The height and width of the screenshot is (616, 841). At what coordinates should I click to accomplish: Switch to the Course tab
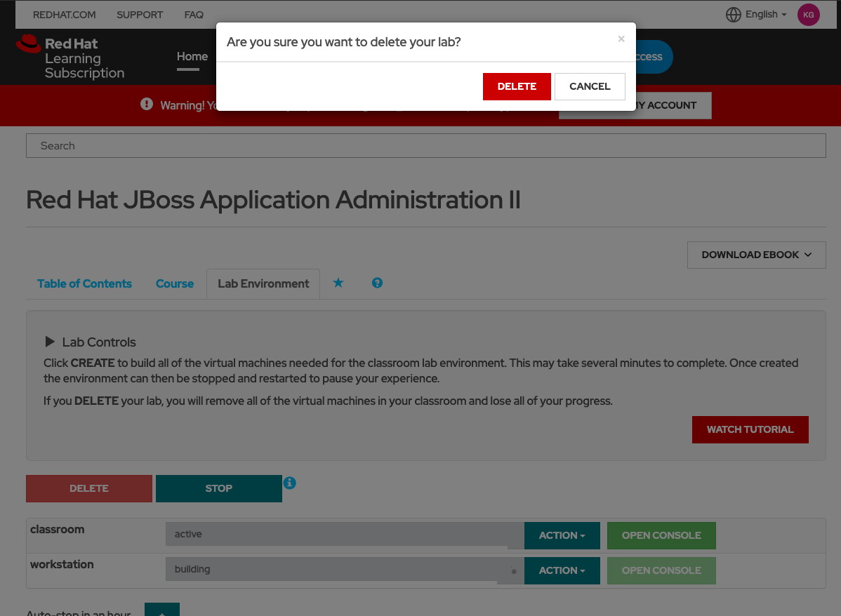pyautogui.click(x=174, y=283)
